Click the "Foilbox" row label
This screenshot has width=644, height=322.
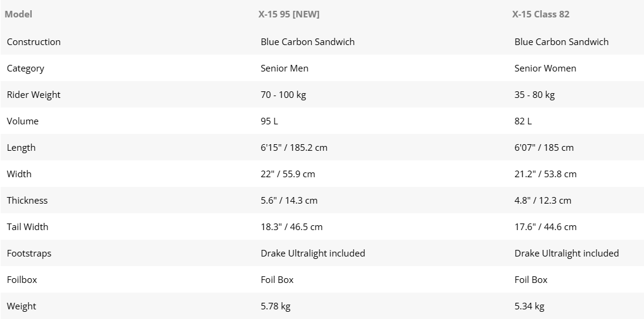coord(22,279)
